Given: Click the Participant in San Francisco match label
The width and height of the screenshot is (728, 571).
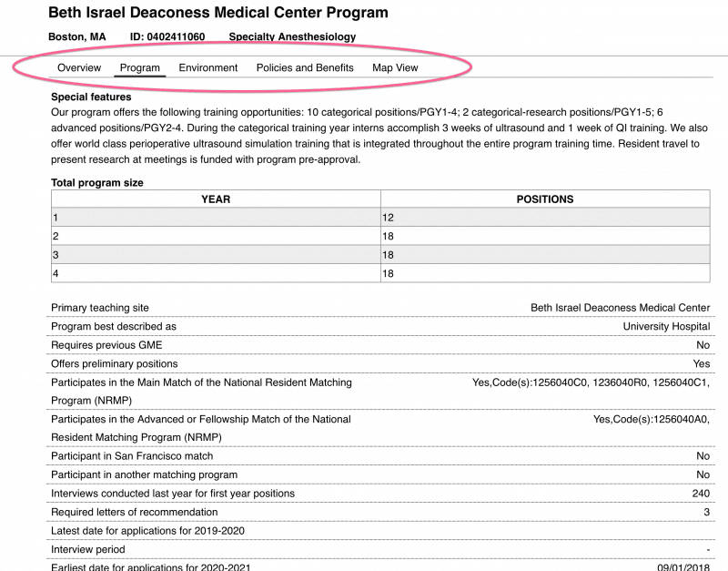Looking at the screenshot, I should tap(132, 455).
